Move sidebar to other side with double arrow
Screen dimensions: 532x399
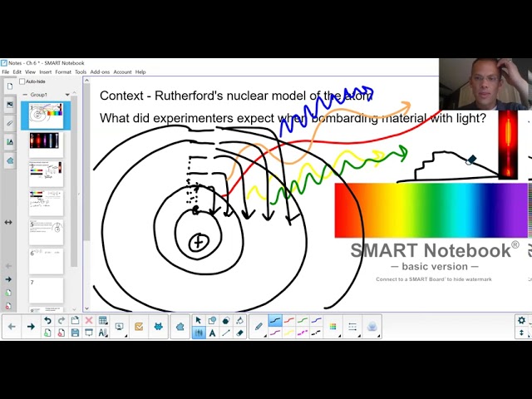[8, 222]
